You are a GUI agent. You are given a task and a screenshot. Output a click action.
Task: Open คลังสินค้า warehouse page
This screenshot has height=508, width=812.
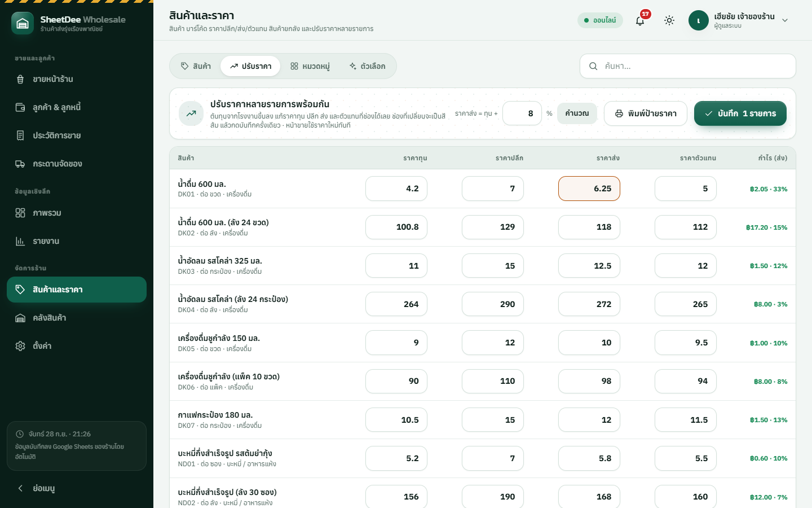pyautogui.click(x=77, y=318)
